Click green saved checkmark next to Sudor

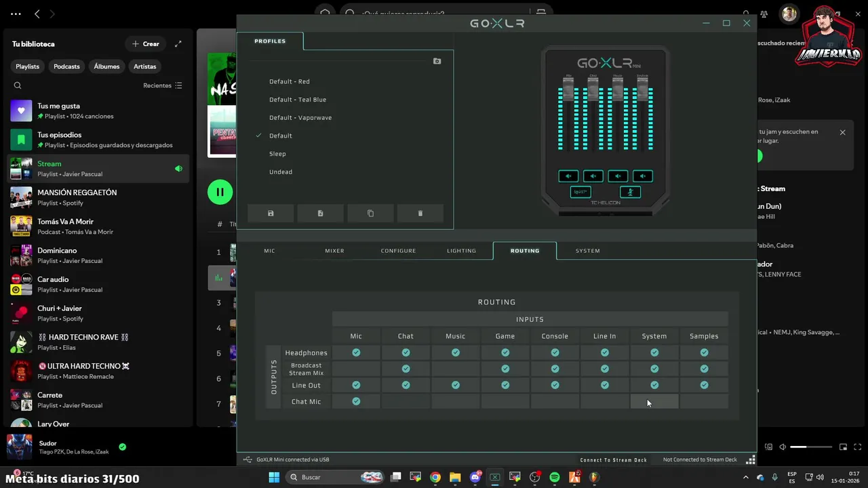coord(122,447)
